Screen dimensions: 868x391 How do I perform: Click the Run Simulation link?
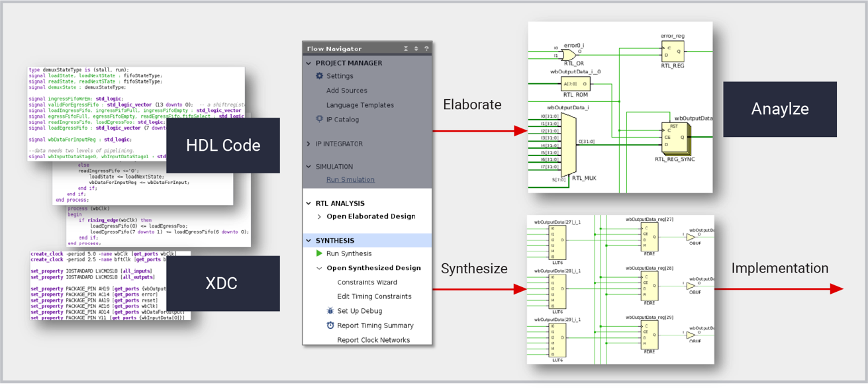click(350, 180)
